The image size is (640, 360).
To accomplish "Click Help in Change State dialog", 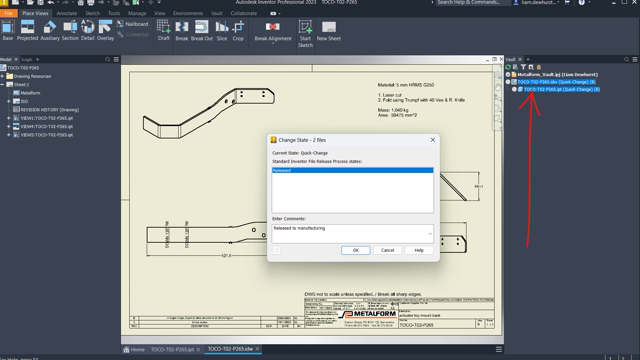I will click(x=419, y=250).
